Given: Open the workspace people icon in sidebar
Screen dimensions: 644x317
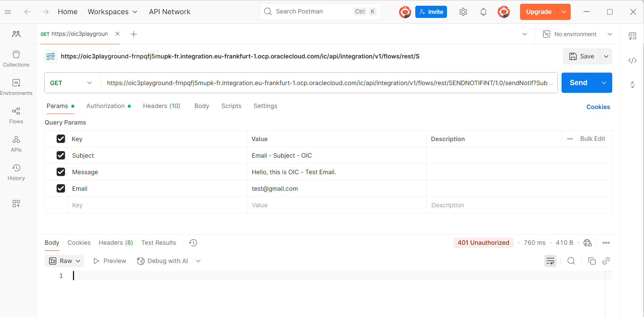Looking at the screenshot, I should pyautogui.click(x=16, y=34).
